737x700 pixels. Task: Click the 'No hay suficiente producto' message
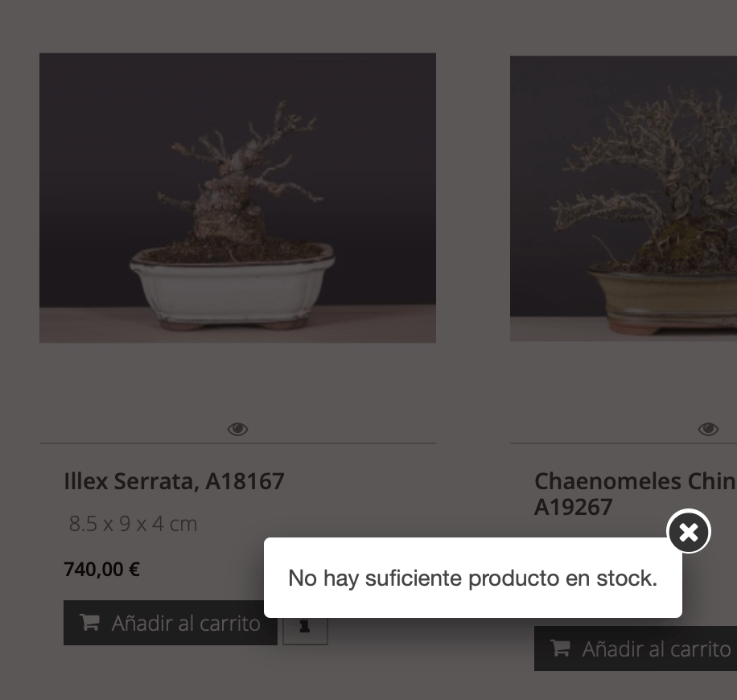tap(473, 578)
